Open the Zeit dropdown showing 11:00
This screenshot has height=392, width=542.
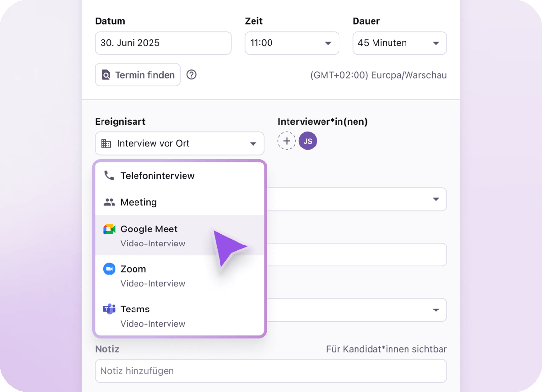click(x=291, y=43)
